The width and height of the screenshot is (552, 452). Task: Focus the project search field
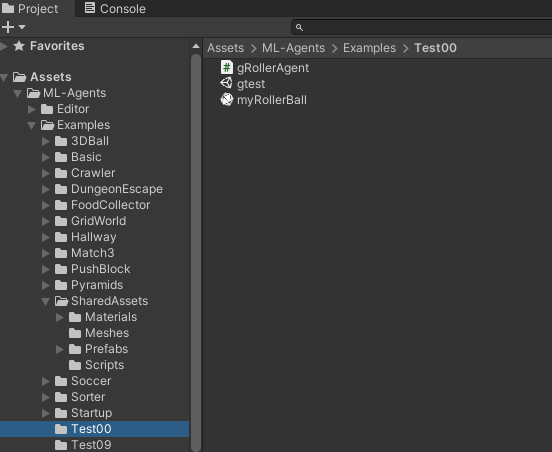pyautogui.click(x=421, y=27)
